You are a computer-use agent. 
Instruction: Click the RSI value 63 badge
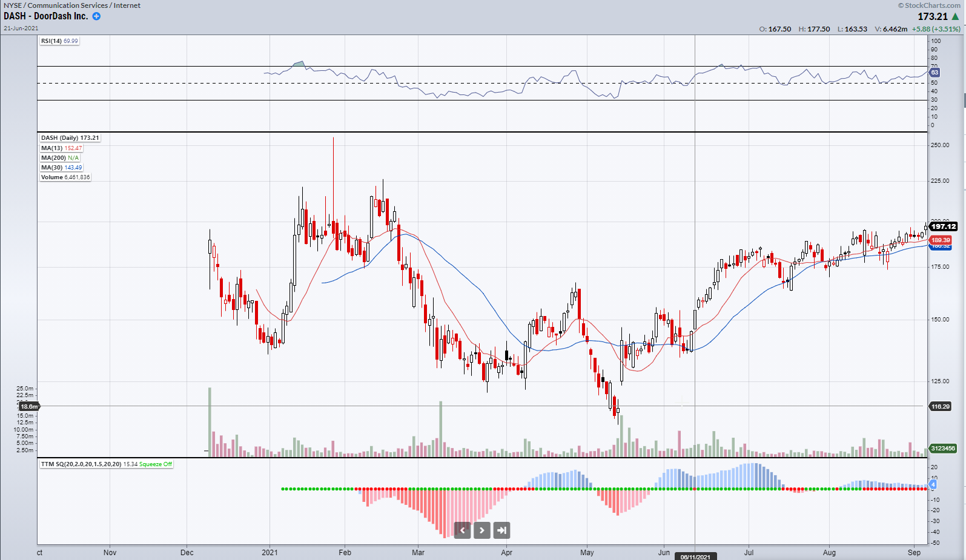pyautogui.click(x=934, y=73)
